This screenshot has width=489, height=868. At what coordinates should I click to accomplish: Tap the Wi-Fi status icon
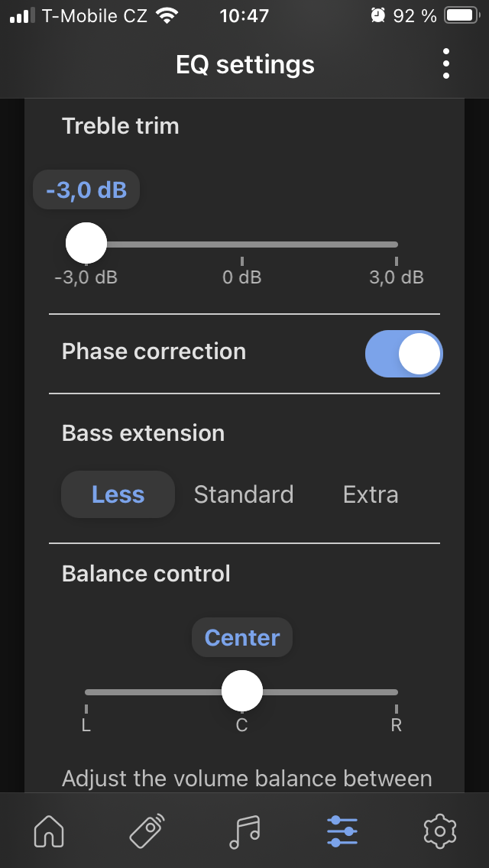[x=164, y=15]
